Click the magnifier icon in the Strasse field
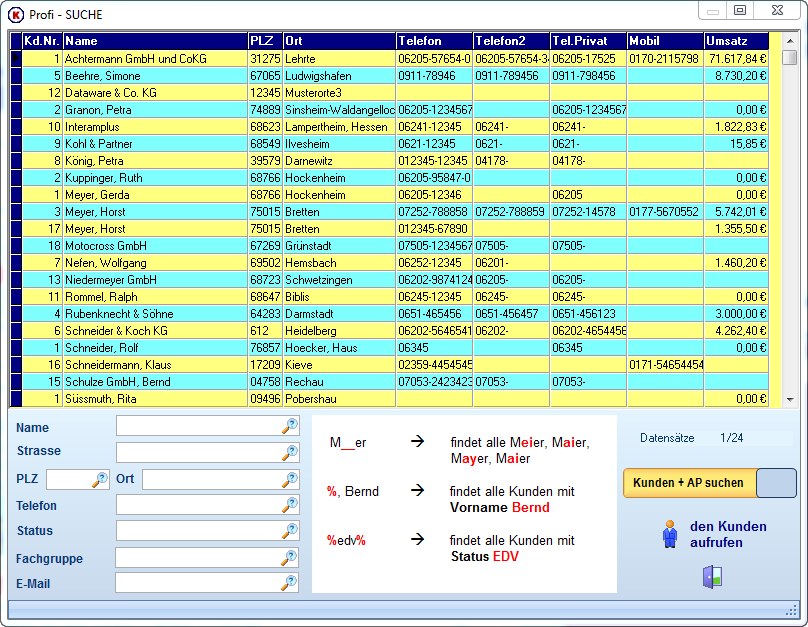The height and width of the screenshot is (627, 808). [290, 452]
